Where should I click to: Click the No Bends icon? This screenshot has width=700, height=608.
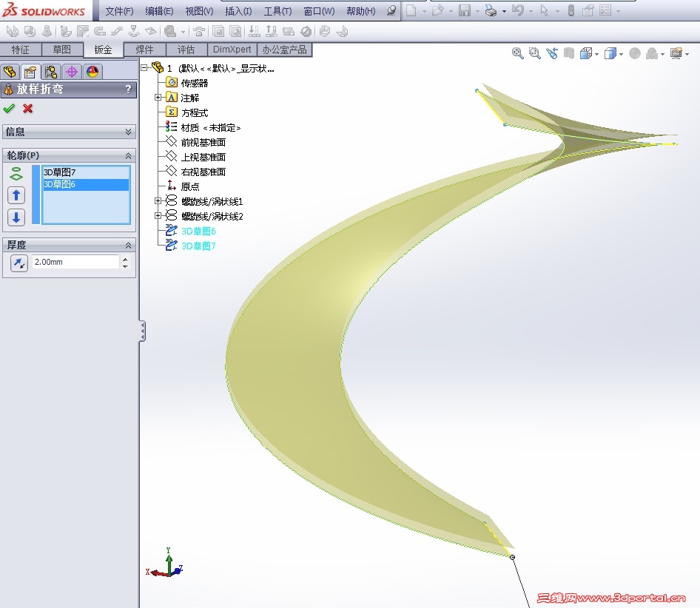(306, 31)
